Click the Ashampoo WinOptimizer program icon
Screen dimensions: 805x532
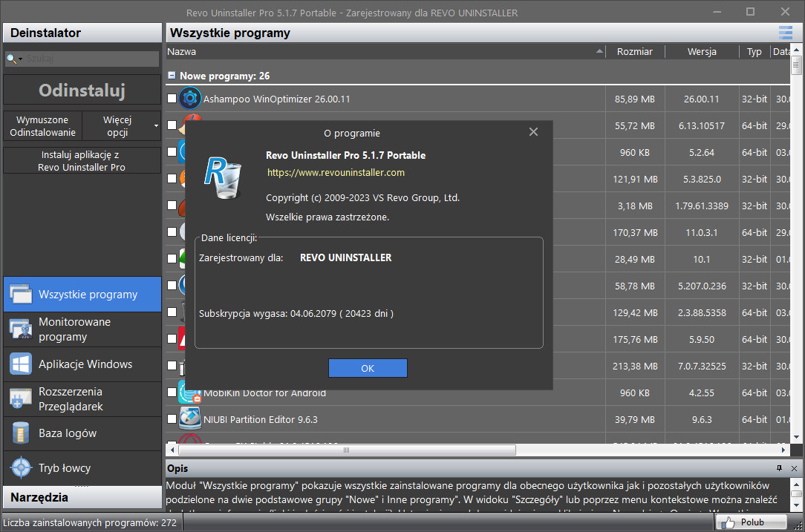pos(190,98)
